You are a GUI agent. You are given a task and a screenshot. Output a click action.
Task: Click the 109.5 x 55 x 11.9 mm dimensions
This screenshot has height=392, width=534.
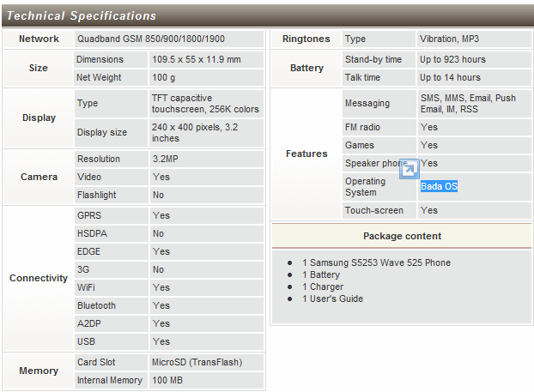click(x=196, y=60)
